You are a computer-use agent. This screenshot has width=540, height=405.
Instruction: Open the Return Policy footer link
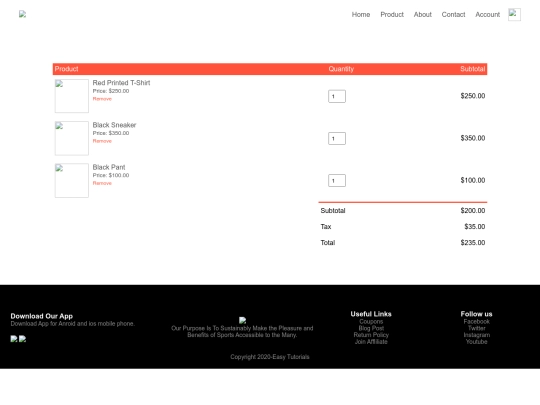pyautogui.click(x=371, y=335)
